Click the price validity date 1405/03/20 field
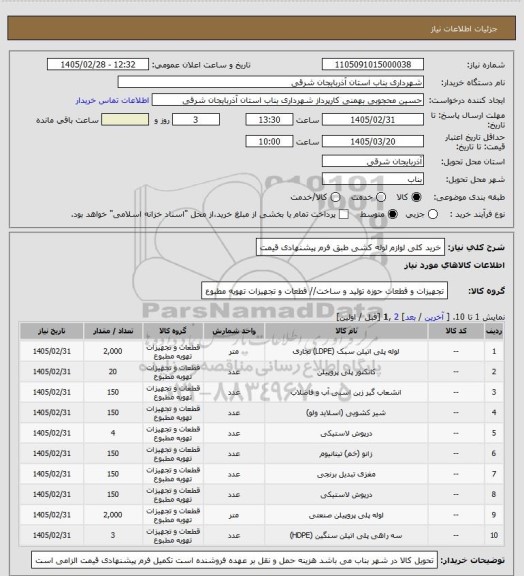This screenshot has width=524, height=576. (x=373, y=142)
